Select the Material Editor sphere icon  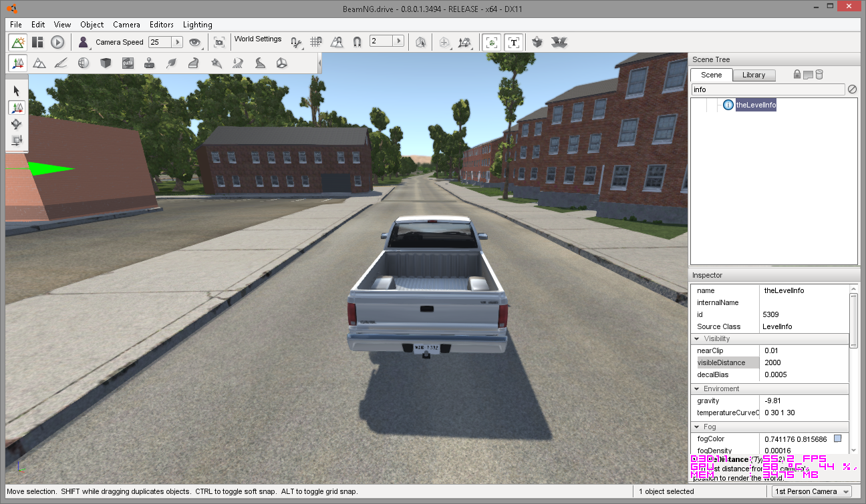84,63
